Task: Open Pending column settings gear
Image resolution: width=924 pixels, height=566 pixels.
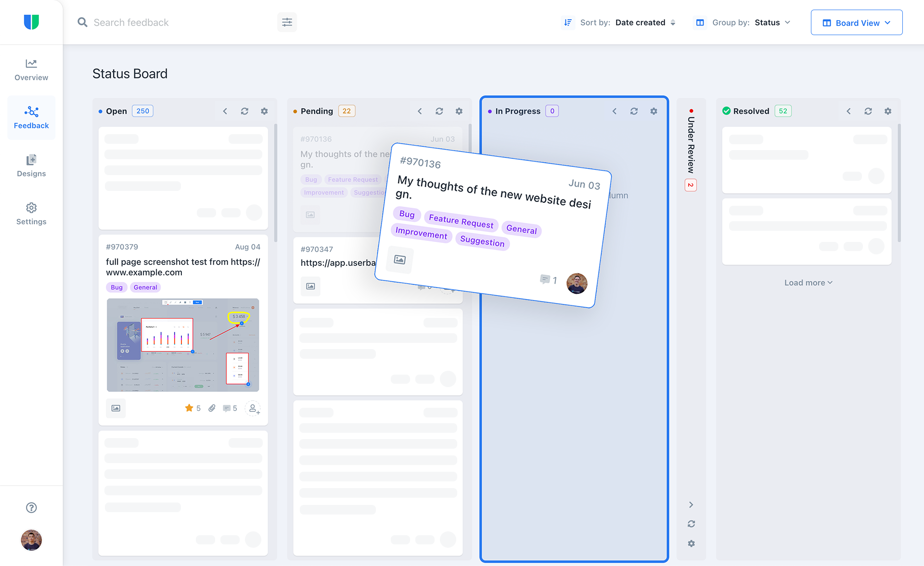Action: (x=459, y=111)
